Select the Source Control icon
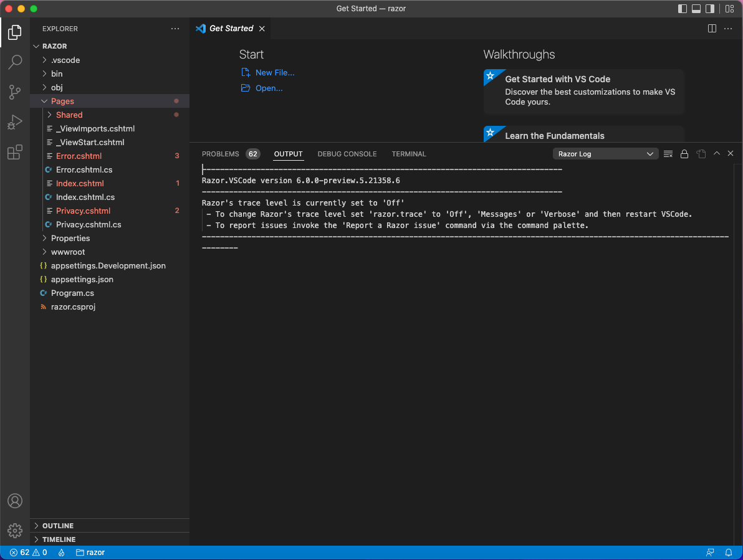This screenshot has width=743, height=560. pos(15,92)
